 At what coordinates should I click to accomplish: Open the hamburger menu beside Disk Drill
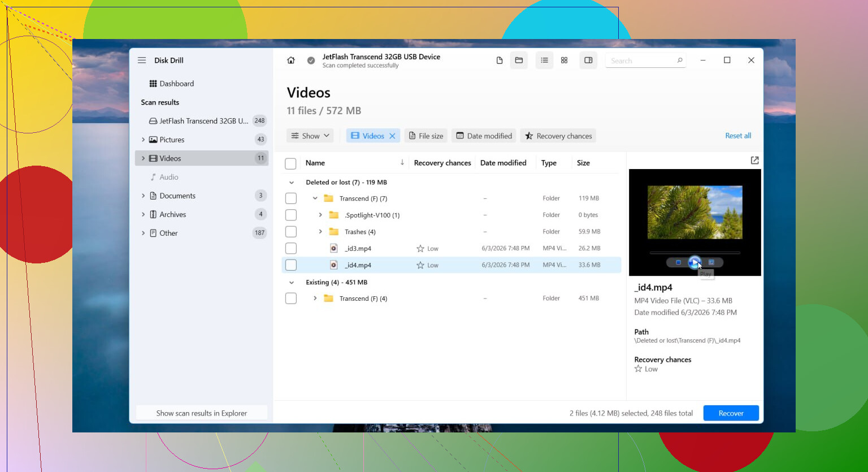(142, 60)
